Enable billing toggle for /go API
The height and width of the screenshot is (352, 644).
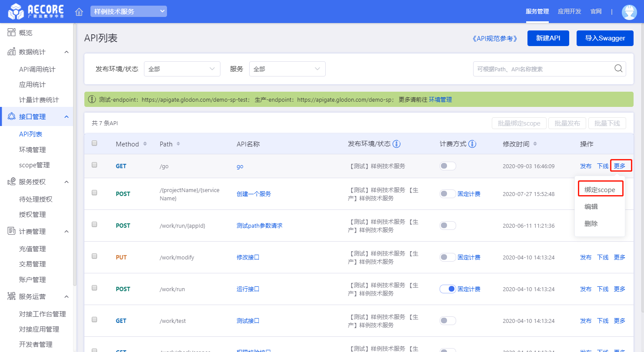click(447, 166)
